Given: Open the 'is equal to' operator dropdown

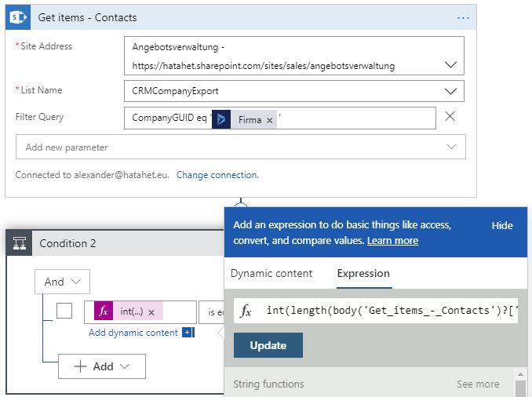Looking at the screenshot, I should click(212, 311).
